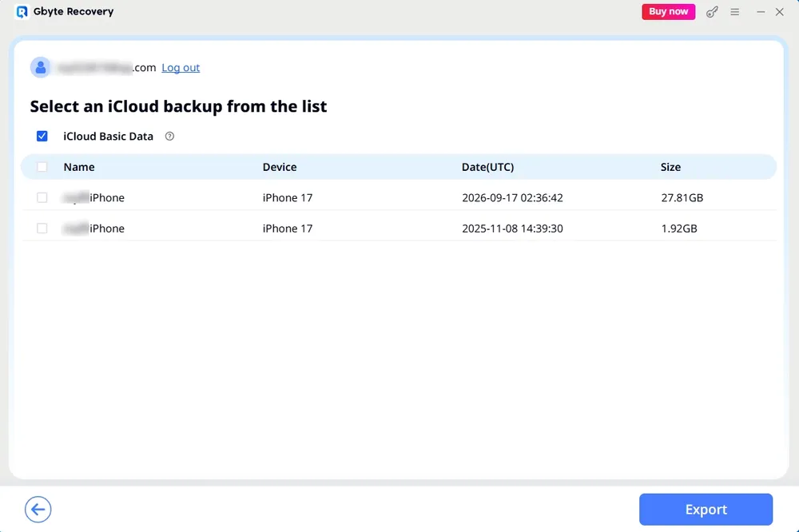Toggle the select-all checkbox in the Name header
The width and height of the screenshot is (799, 532).
point(42,167)
